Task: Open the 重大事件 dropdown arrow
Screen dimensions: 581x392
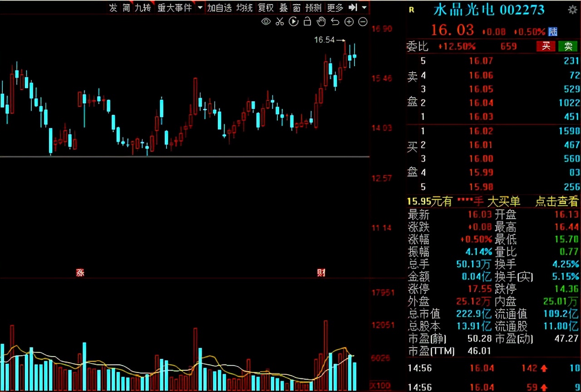Action: [200, 8]
